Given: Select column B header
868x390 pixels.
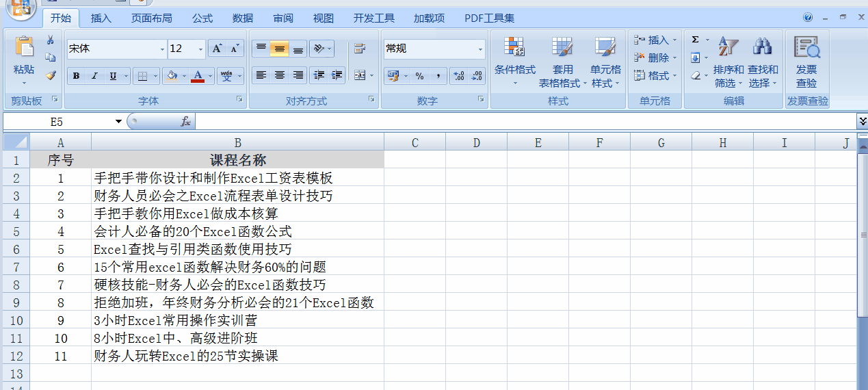Looking at the screenshot, I should click(x=237, y=142).
